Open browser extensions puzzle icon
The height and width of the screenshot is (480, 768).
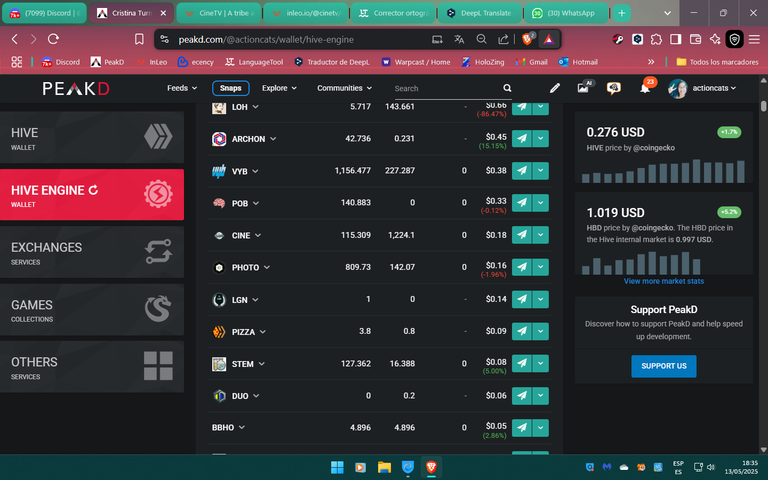[656, 40]
